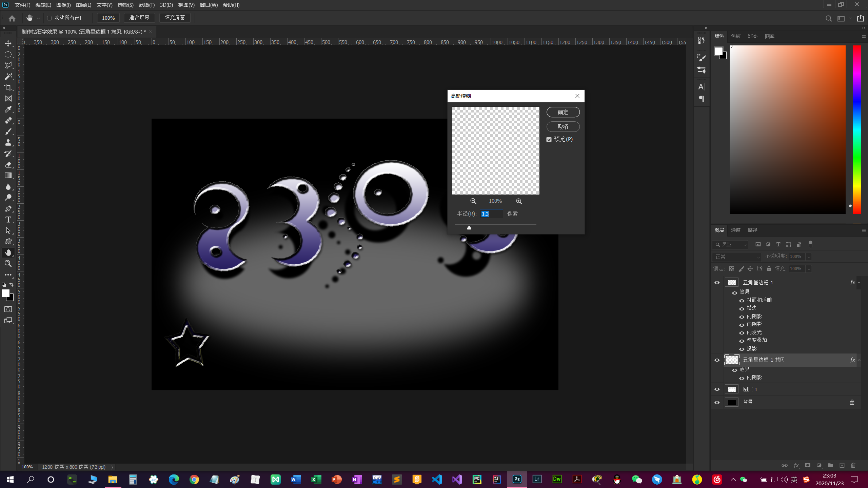Select the Brush tool
The height and width of the screenshot is (488, 868).
click(x=8, y=131)
